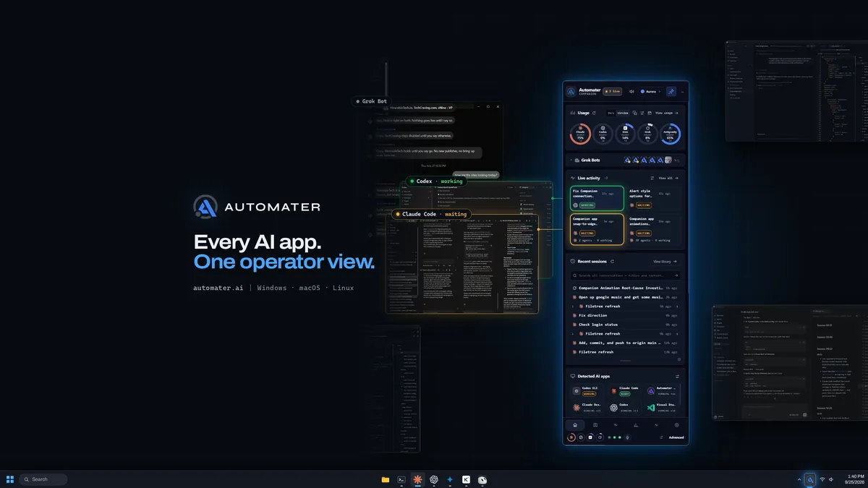This screenshot has height=488, width=868.
Task: Open Detected AI apps settings icon
Action: click(677, 376)
